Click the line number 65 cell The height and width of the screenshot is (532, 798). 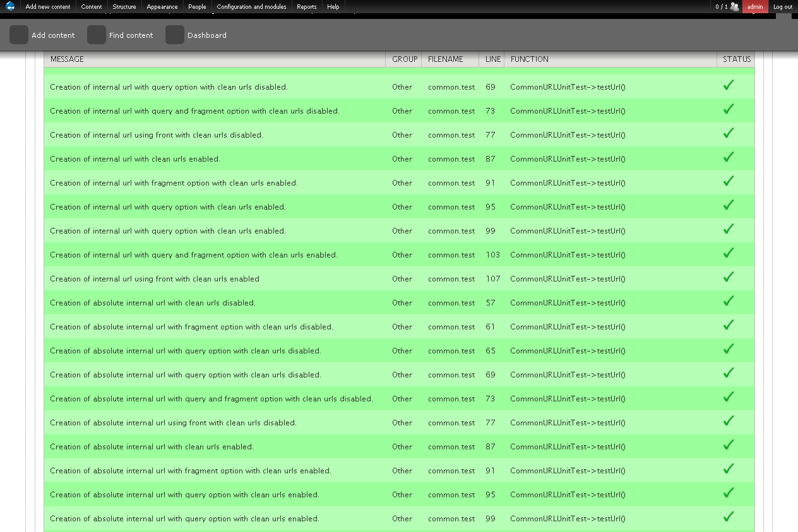[491, 351]
